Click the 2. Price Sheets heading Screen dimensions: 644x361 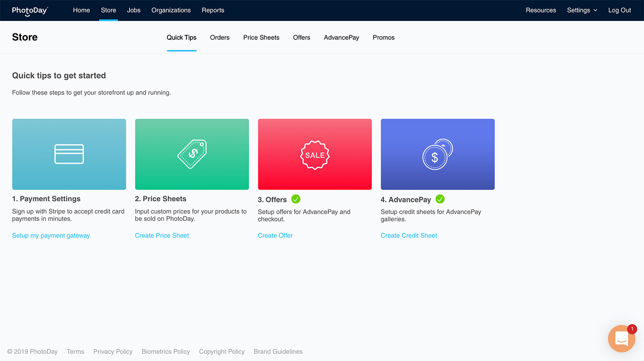pos(161,199)
